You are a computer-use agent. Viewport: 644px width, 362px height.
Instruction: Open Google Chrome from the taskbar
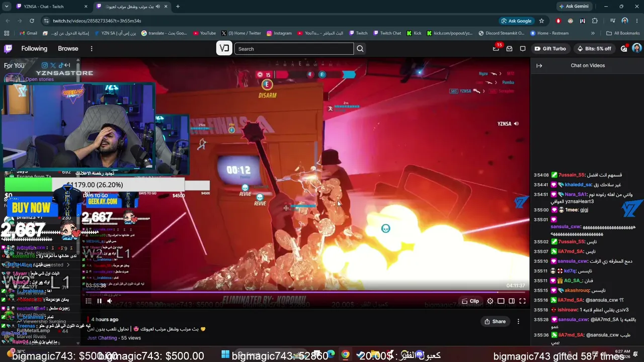345,354
